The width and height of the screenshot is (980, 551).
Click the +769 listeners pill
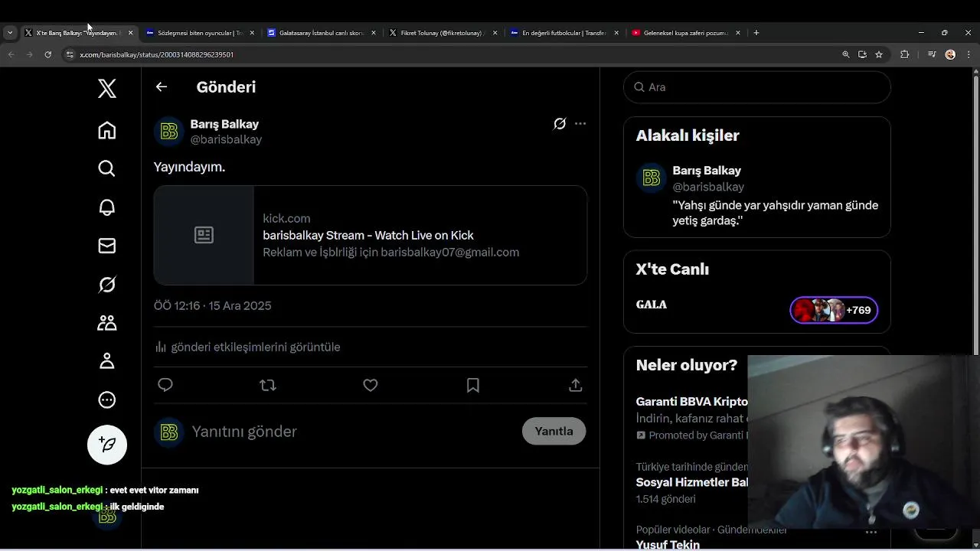click(834, 310)
